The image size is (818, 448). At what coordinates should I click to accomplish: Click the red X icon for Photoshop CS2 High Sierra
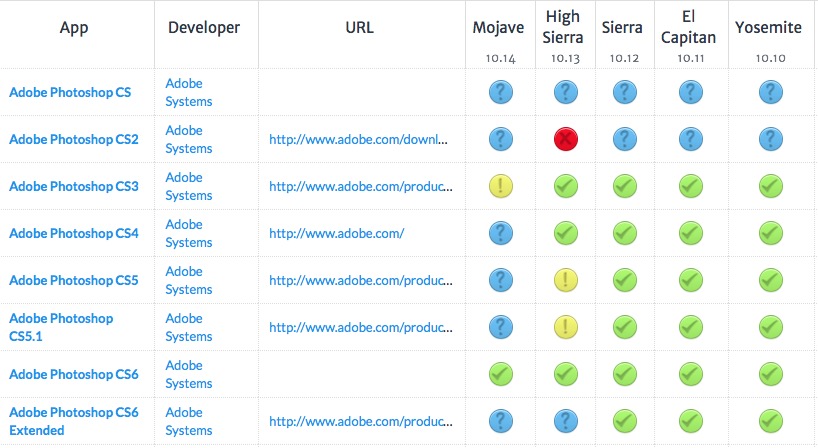pyautogui.click(x=567, y=139)
